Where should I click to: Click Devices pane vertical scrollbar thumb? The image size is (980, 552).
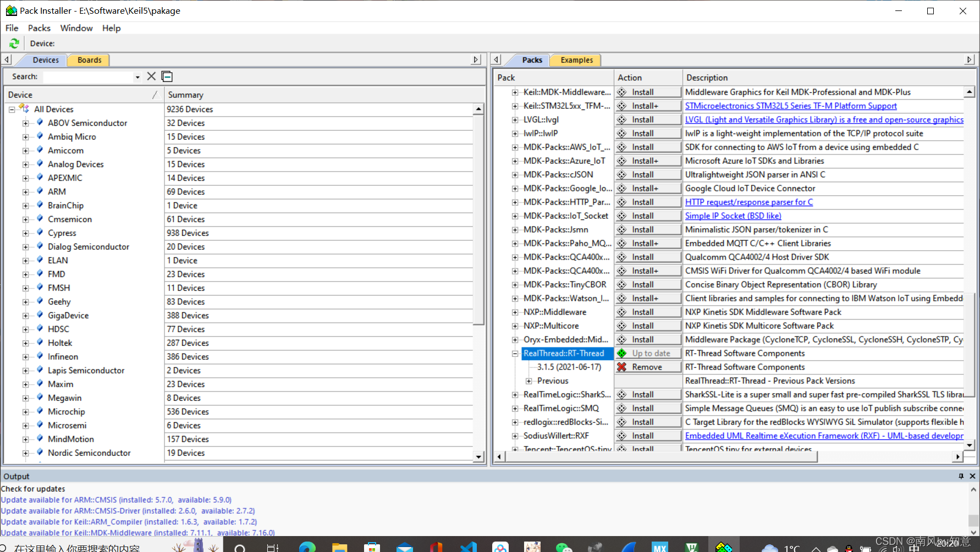[478, 220]
